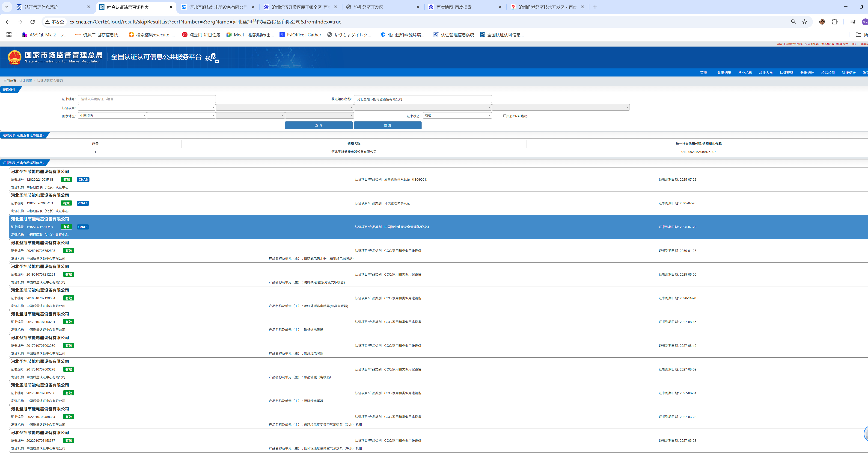868x453 pixels.
Task: Click the 查询 search button
Action: click(318, 125)
